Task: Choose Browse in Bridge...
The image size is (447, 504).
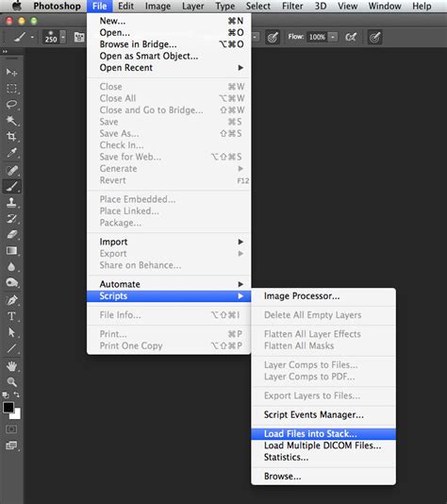Action: (169, 44)
